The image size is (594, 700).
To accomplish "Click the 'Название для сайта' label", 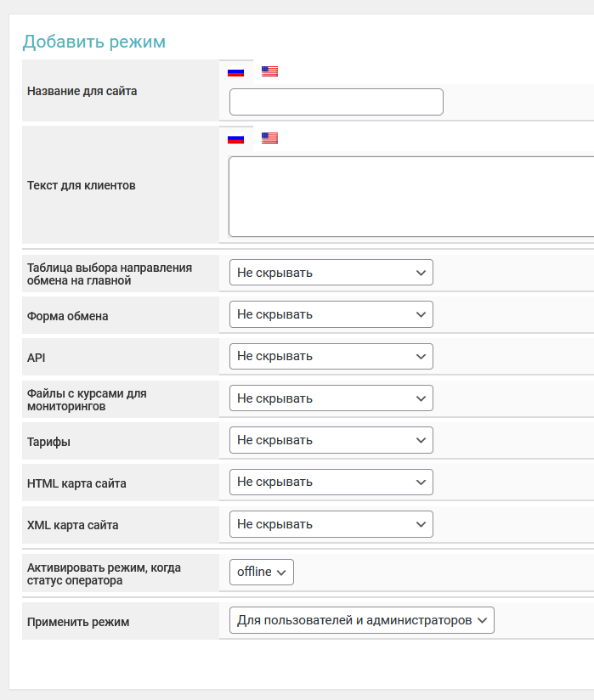I will (x=82, y=91).
